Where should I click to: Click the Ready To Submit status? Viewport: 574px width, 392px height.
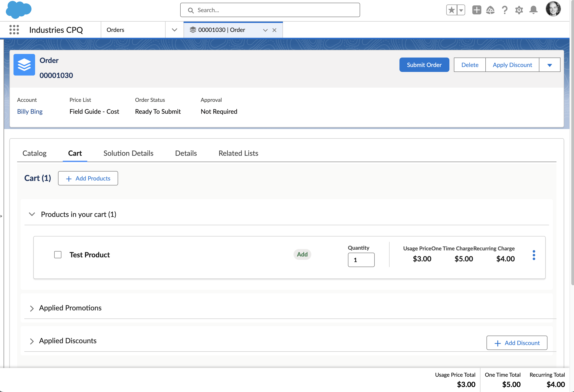[158, 111]
